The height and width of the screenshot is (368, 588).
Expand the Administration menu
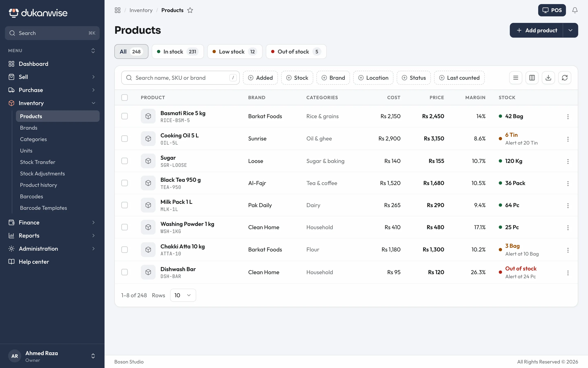click(52, 249)
